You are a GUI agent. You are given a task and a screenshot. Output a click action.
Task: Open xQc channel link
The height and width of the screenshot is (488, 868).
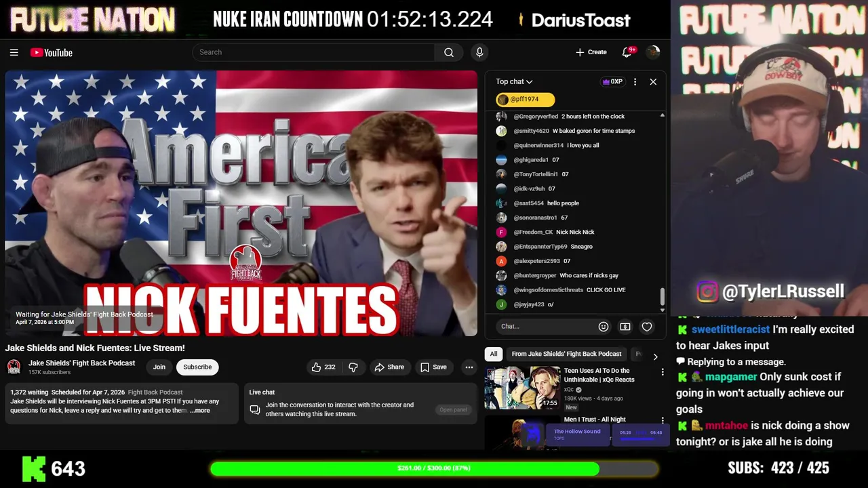click(x=569, y=390)
